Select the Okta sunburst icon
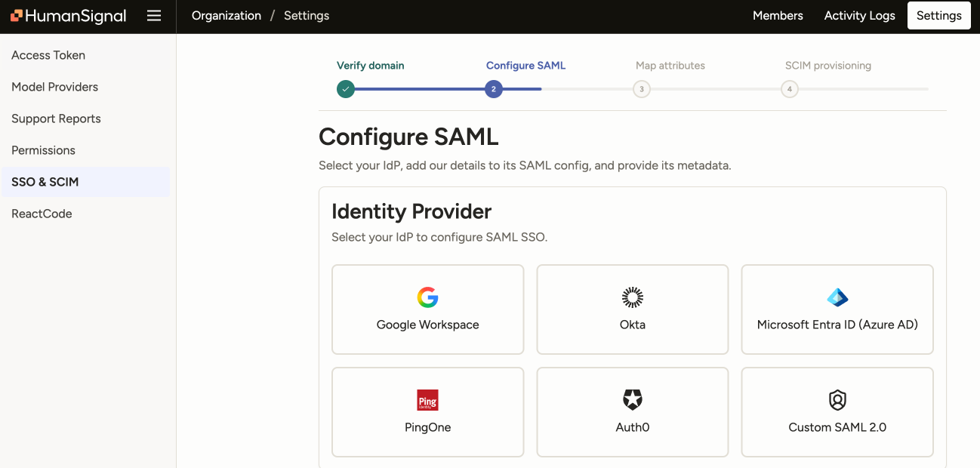The image size is (980, 468). (x=632, y=297)
